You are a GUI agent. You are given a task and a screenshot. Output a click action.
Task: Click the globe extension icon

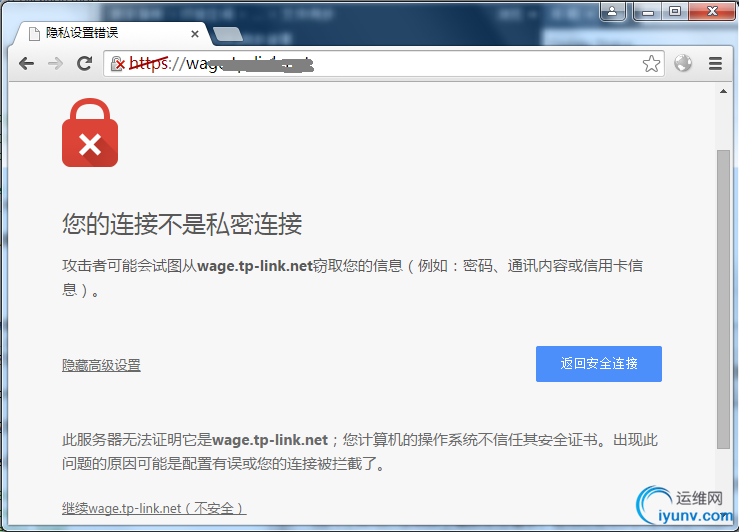tap(683, 63)
